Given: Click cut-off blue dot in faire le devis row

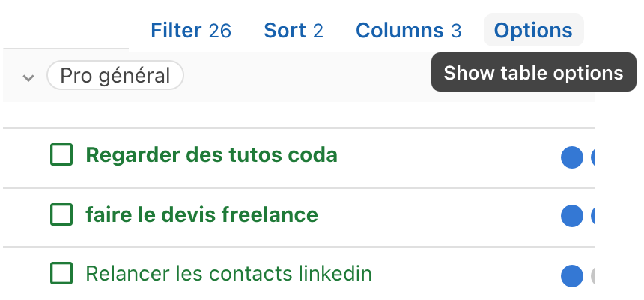Looking at the screenshot, I should 593,217.
